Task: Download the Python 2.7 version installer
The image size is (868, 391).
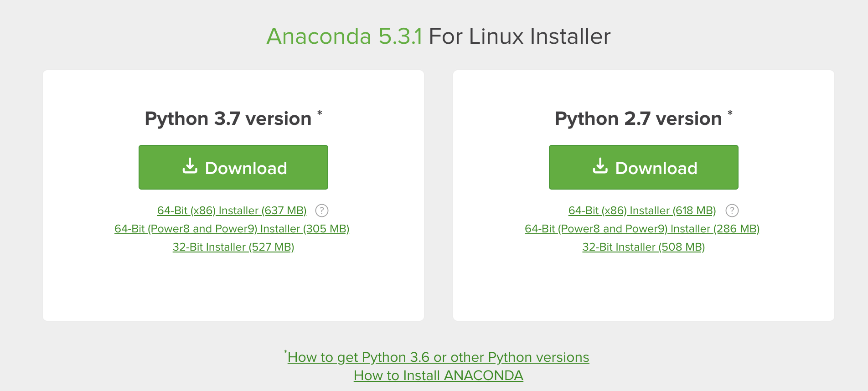Action: pyautogui.click(x=643, y=167)
